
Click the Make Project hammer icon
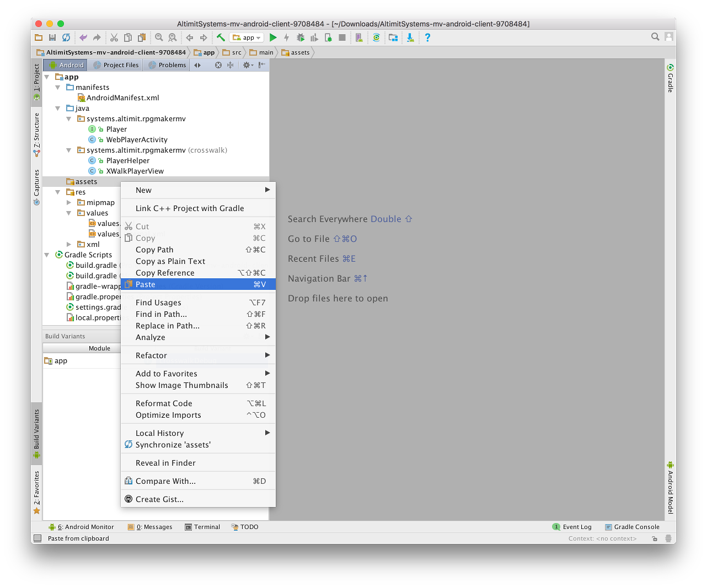[221, 37]
